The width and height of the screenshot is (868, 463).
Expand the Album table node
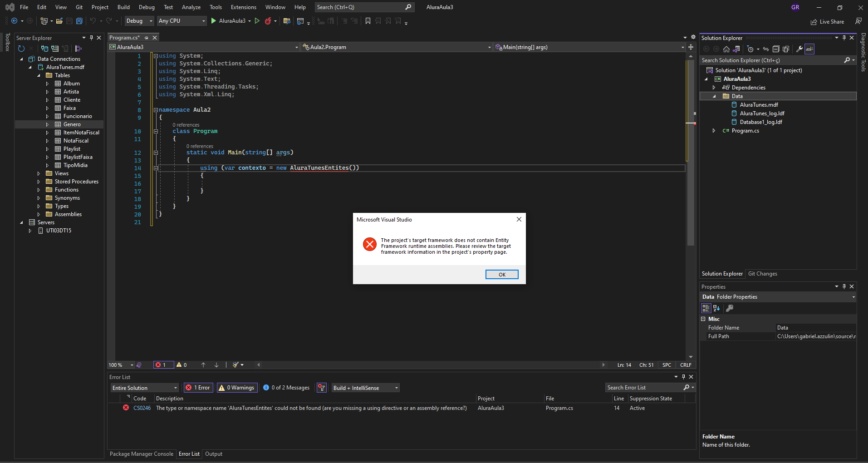coord(47,84)
